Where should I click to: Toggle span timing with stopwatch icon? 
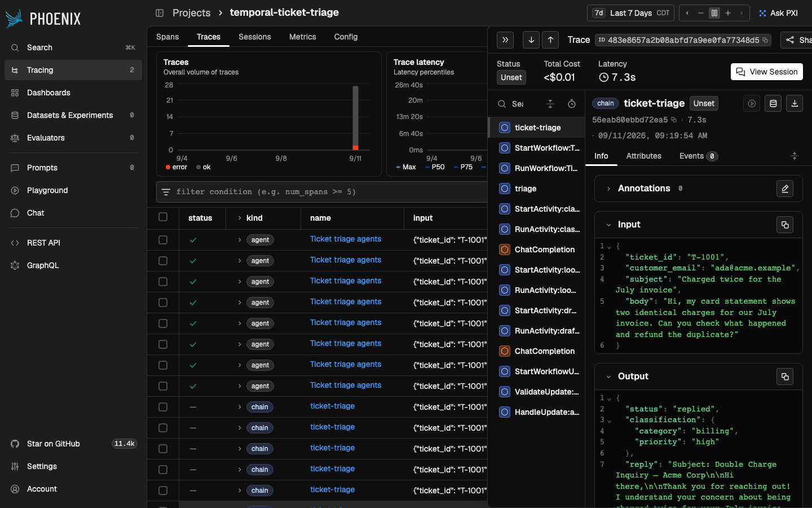point(572,104)
